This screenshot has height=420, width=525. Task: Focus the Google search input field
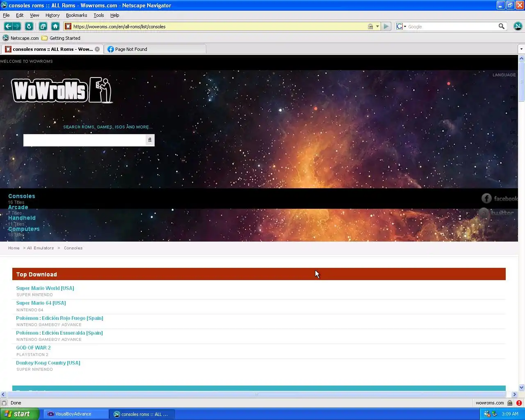pos(452,26)
